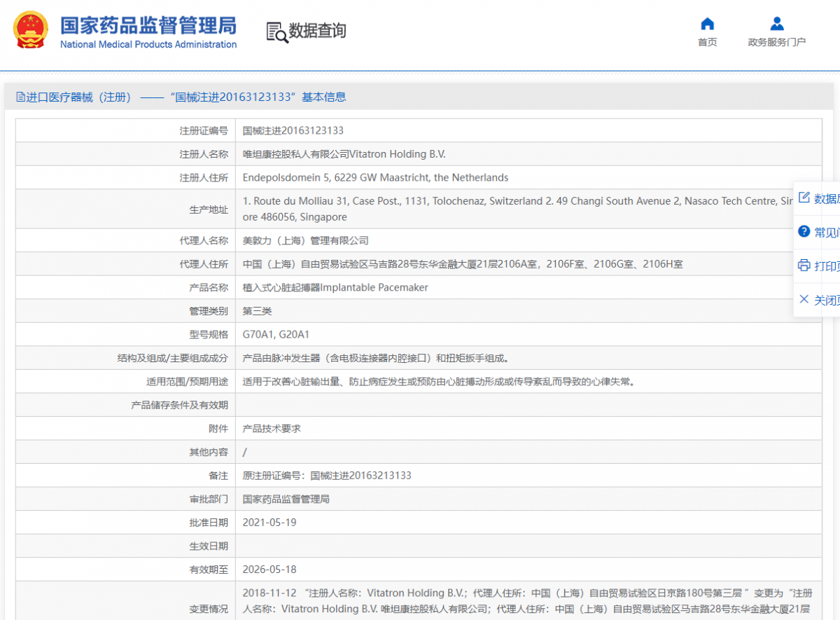
Task: Click 数据查询 heading
Action: coord(317,31)
